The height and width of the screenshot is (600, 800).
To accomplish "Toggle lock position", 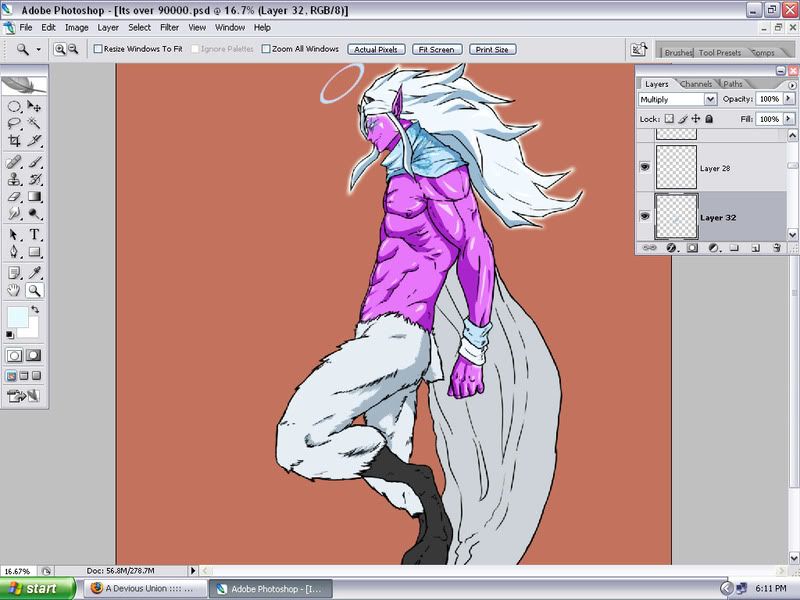I will click(x=696, y=119).
